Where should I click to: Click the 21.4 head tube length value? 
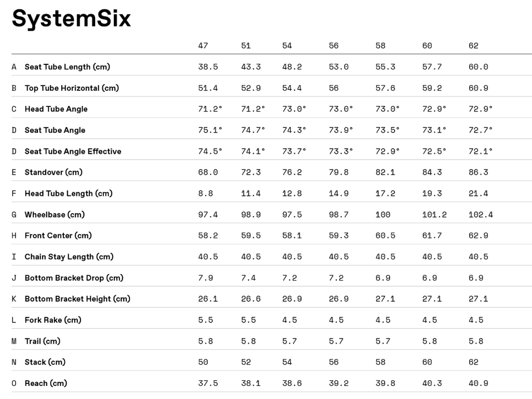pyautogui.click(x=478, y=193)
